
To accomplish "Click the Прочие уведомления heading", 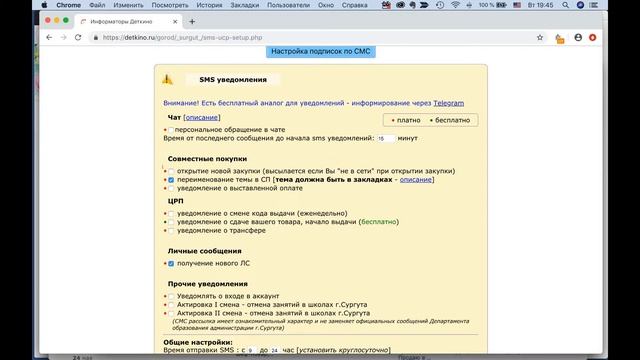I will (208, 284).
